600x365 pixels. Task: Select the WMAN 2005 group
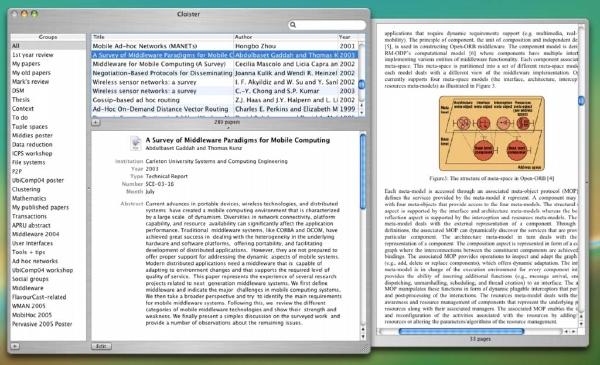pos(48,306)
